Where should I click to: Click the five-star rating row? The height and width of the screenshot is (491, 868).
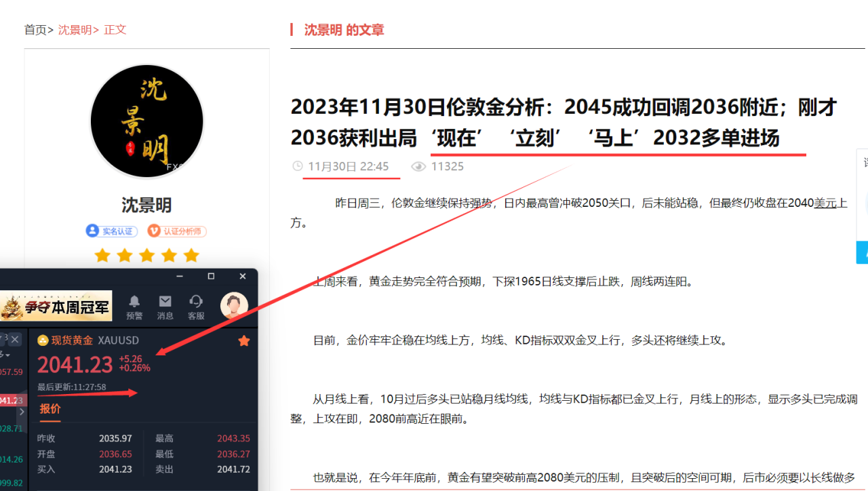pyautogui.click(x=147, y=256)
